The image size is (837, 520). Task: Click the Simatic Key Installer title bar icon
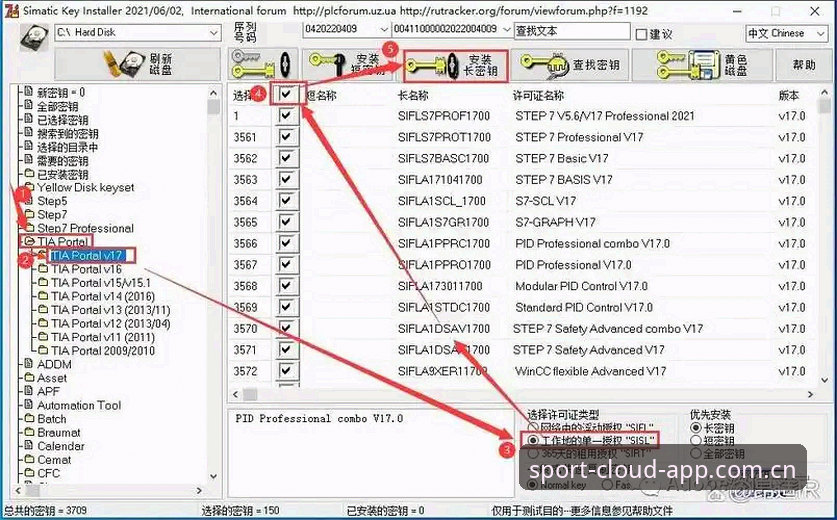(x=11, y=11)
